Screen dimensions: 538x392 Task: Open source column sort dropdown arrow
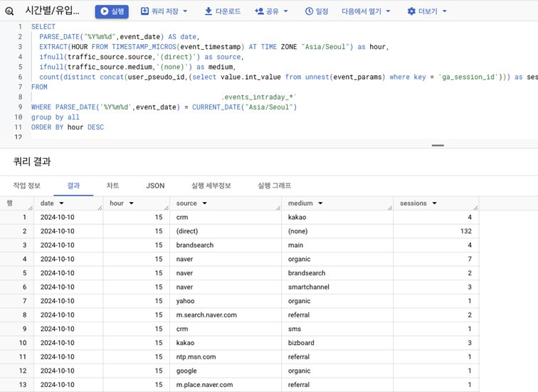(204, 203)
